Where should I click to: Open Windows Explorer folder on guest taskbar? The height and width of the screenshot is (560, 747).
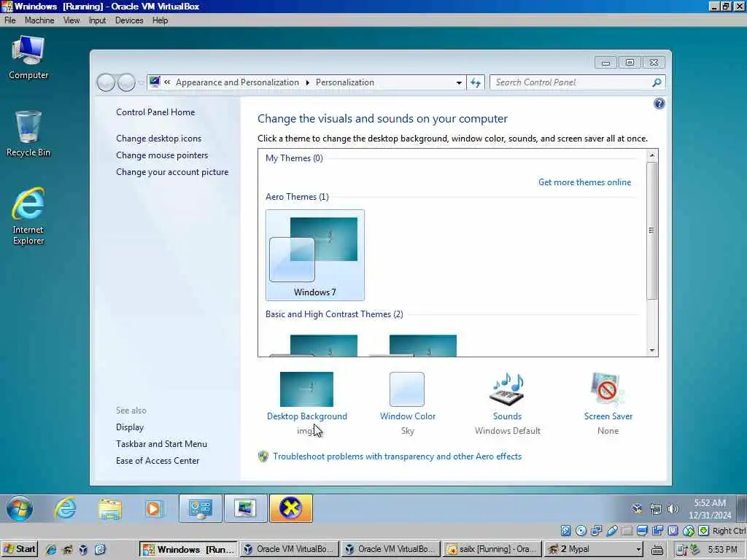[110, 508]
